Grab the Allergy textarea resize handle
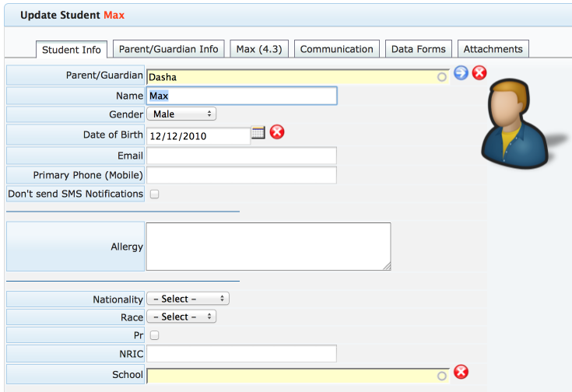This screenshot has height=392, width=572. [387, 267]
